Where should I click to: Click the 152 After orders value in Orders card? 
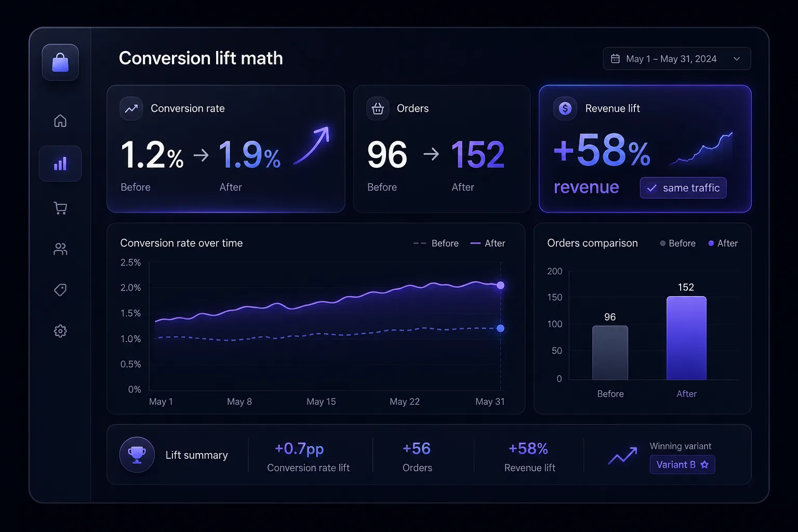(478, 155)
